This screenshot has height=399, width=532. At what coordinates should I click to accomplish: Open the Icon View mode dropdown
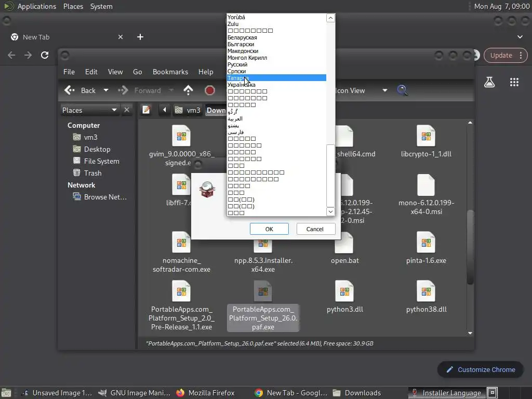point(362,90)
